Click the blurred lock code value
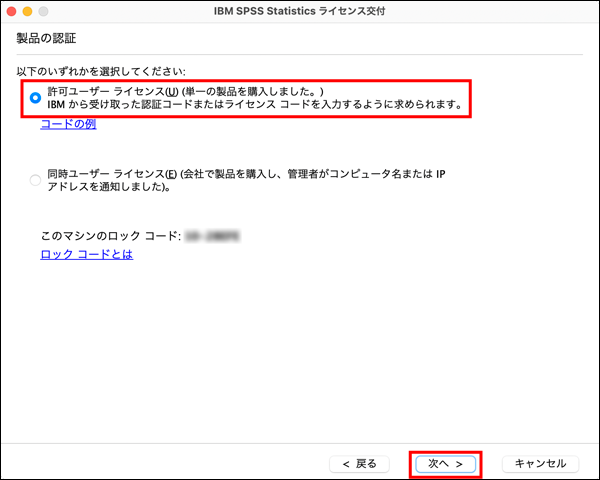Screen dimensions: 600x480 coord(215,236)
